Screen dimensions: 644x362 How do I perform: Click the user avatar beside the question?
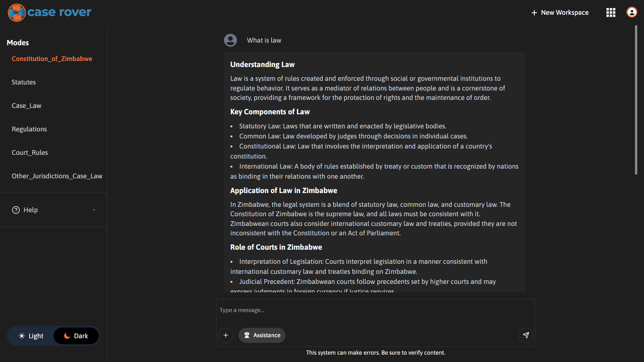point(230,40)
